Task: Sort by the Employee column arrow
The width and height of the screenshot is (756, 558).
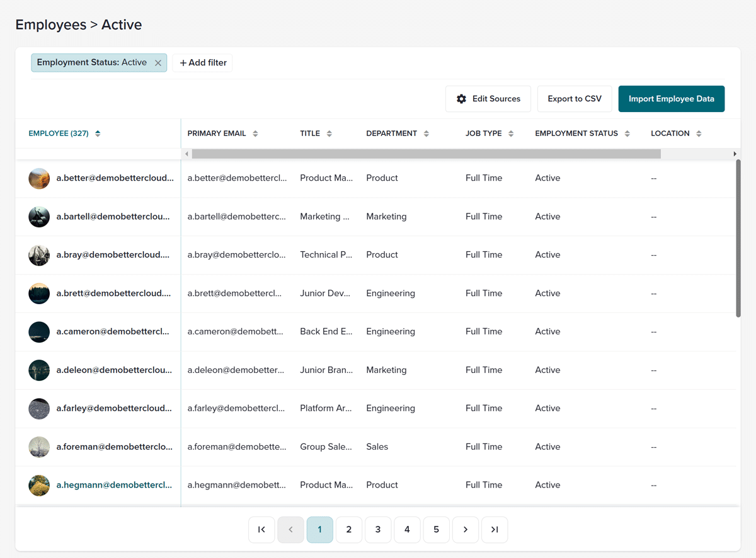Action: [x=98, y=134]
